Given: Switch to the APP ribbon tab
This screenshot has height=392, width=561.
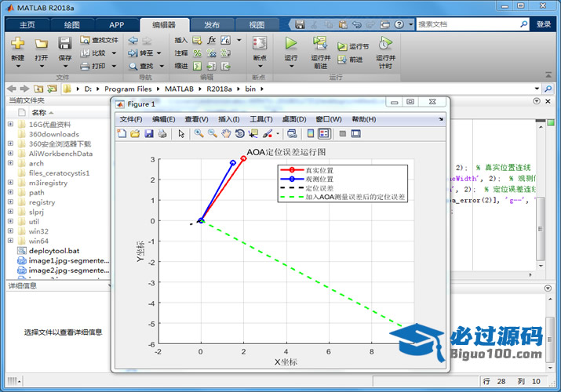Looking at the screenshot, I should coord(117,24).
